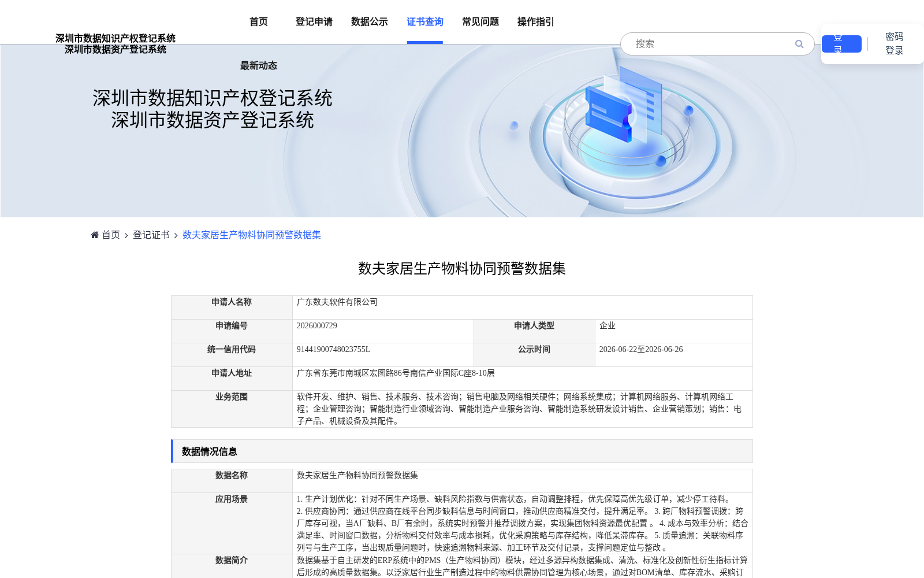Click publicity period 2026-06-22至2026-06-26
Viewport: 924px width, 578px height.
(641, 350)
